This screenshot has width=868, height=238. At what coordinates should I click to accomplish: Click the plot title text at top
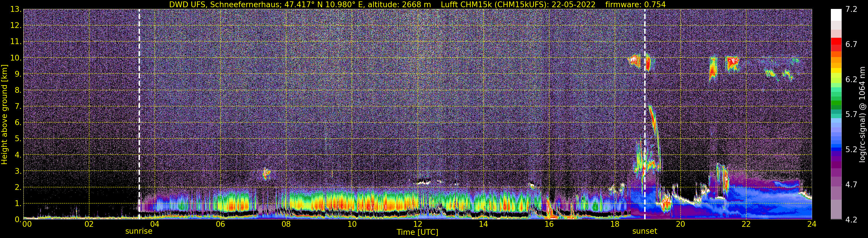[417, 4]
